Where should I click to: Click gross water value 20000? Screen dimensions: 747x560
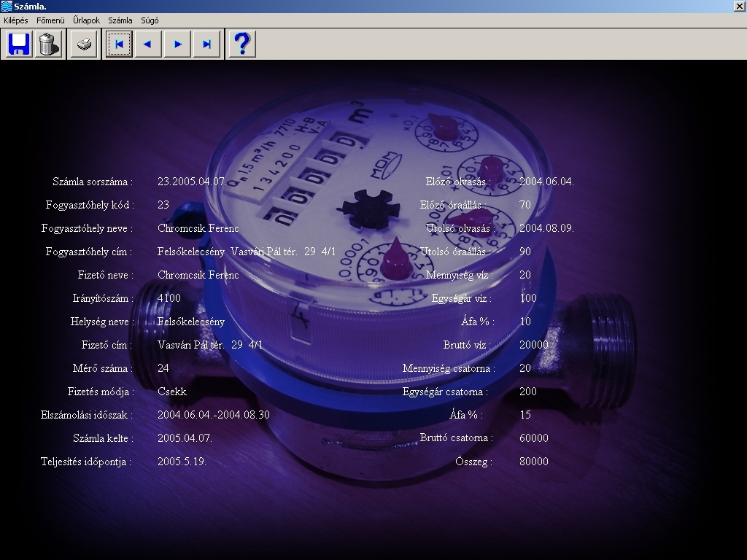533,345
